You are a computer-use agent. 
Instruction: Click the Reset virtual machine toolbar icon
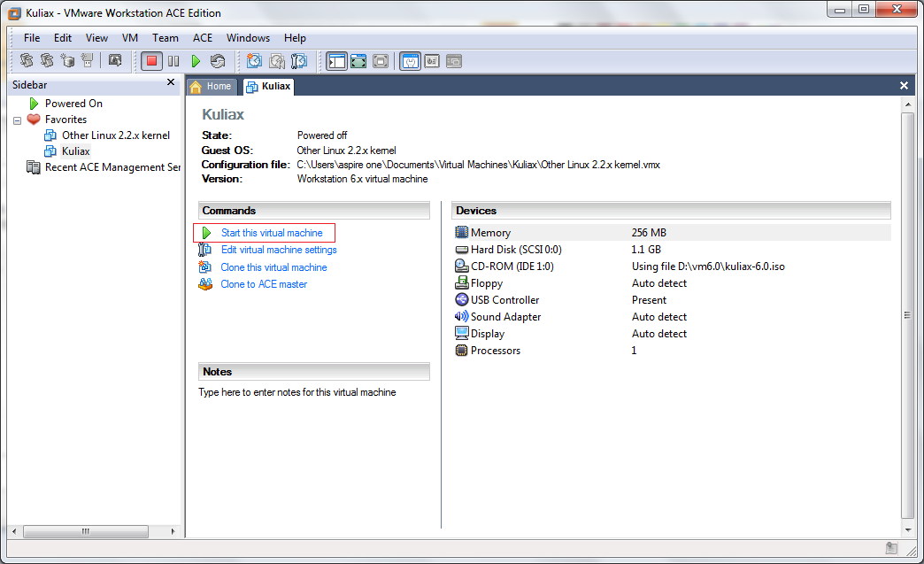pyautogui.click(x=218, y=61)
